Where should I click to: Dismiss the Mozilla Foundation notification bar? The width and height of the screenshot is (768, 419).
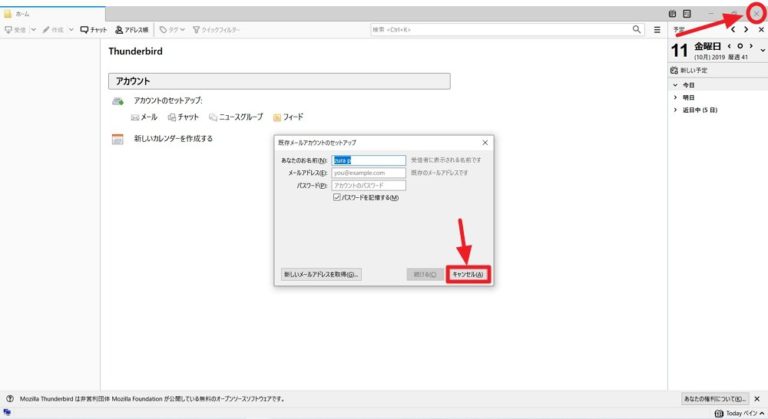[757, 399]
